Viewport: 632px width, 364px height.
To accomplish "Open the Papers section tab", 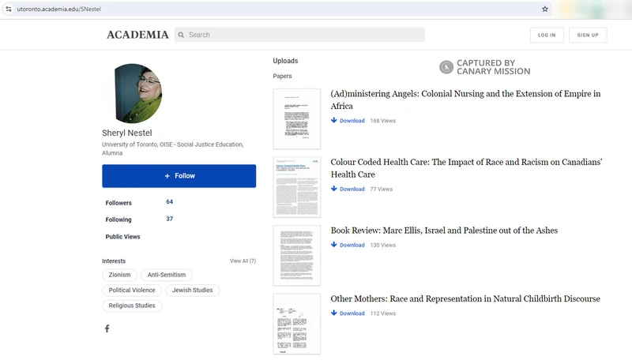I will coord(282,76).
